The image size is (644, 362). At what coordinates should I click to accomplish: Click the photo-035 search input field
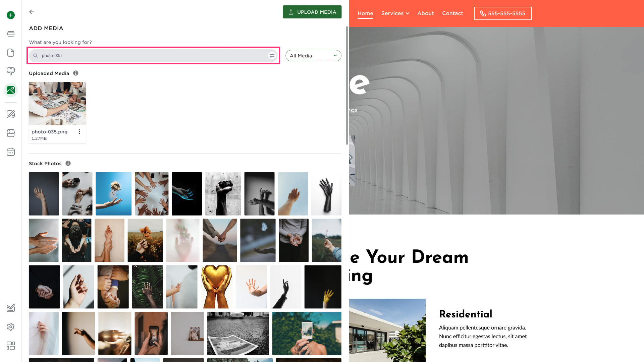pos(153,56)
